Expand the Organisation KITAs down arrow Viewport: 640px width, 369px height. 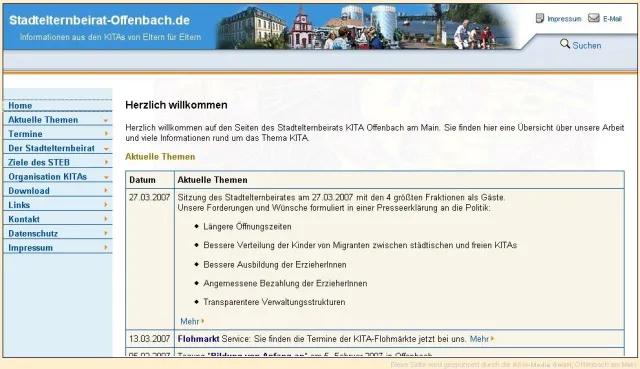[106, 178]
